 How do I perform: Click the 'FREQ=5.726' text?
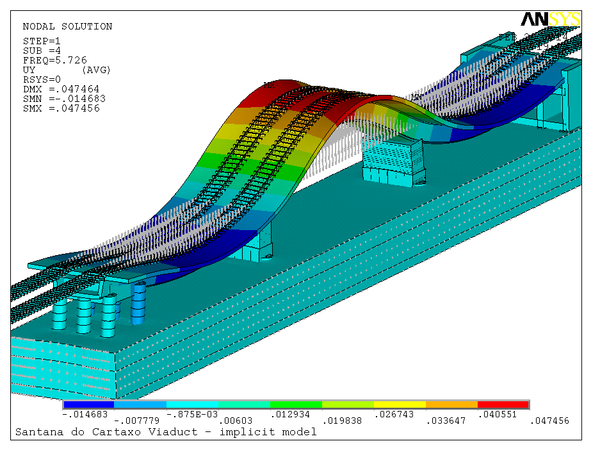click(x=55, y=60)
